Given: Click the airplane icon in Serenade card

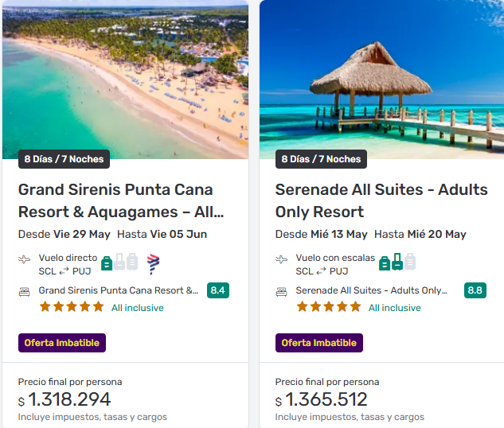Looking at the screenshot, I should (x=282, y=259).
